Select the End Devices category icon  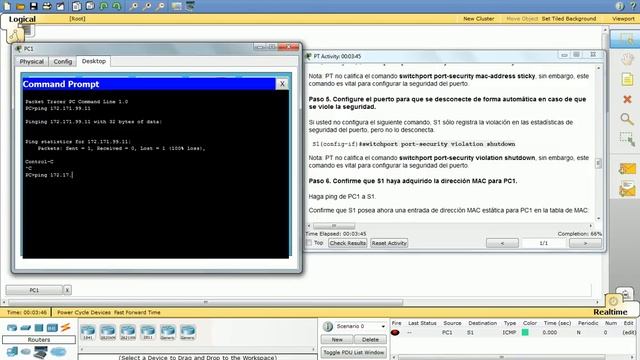12,351
